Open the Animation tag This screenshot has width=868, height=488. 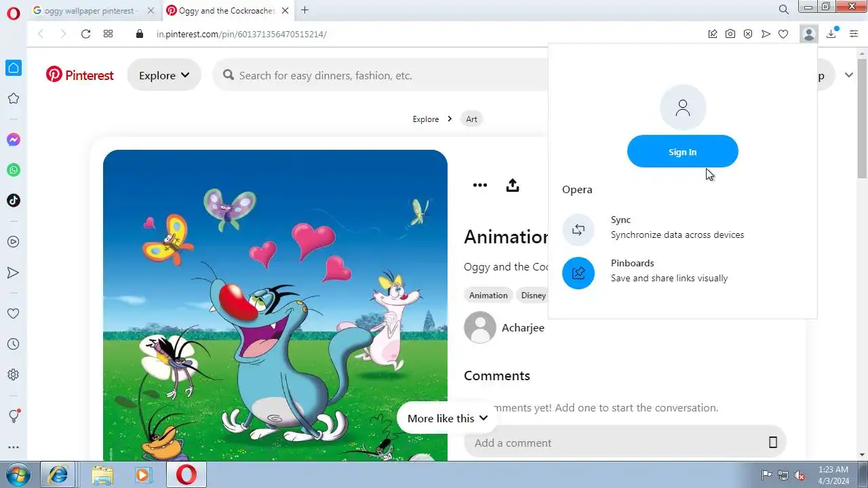488,296
